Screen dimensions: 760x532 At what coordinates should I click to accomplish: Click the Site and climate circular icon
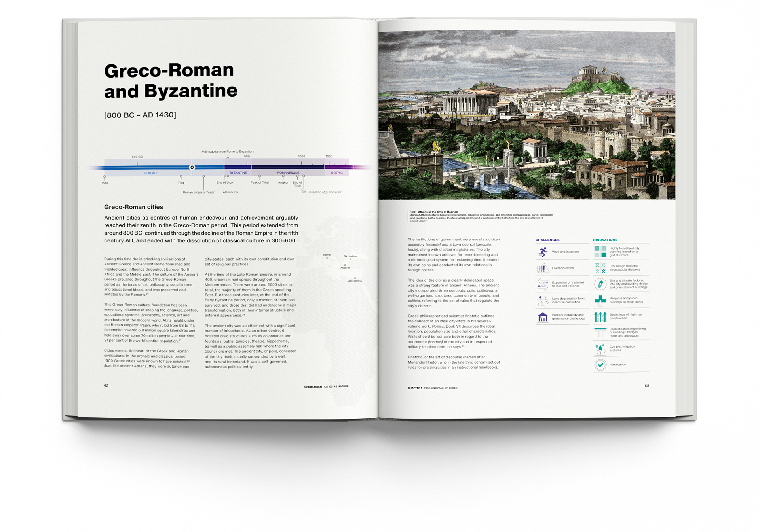[600, 284]
